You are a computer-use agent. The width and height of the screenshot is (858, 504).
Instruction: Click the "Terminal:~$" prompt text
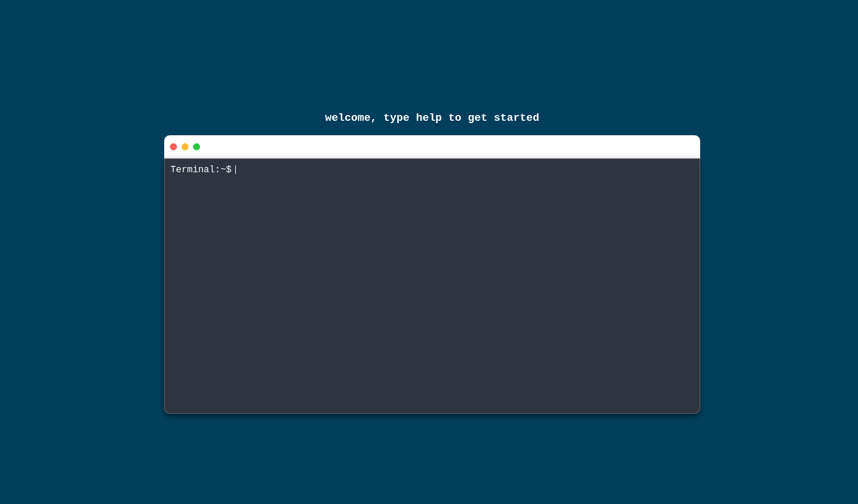pyautogui.click(x=201, y=169)
